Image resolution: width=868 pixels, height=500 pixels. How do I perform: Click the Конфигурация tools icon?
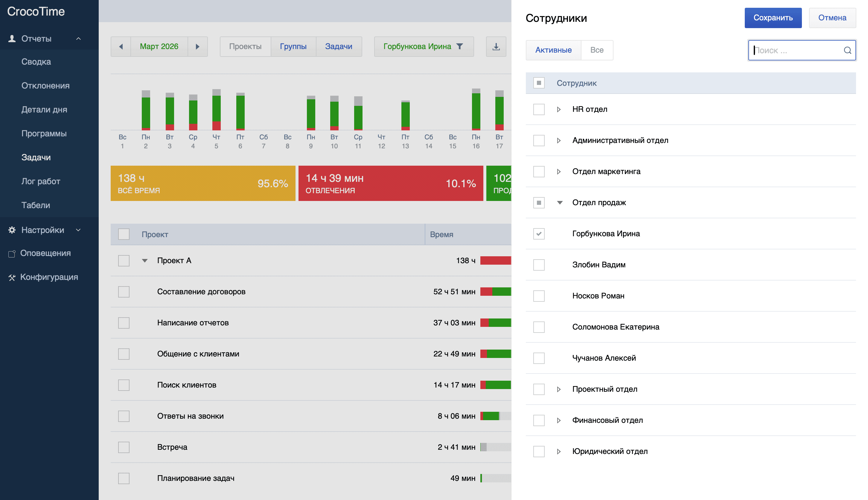(x=12, y=277)
